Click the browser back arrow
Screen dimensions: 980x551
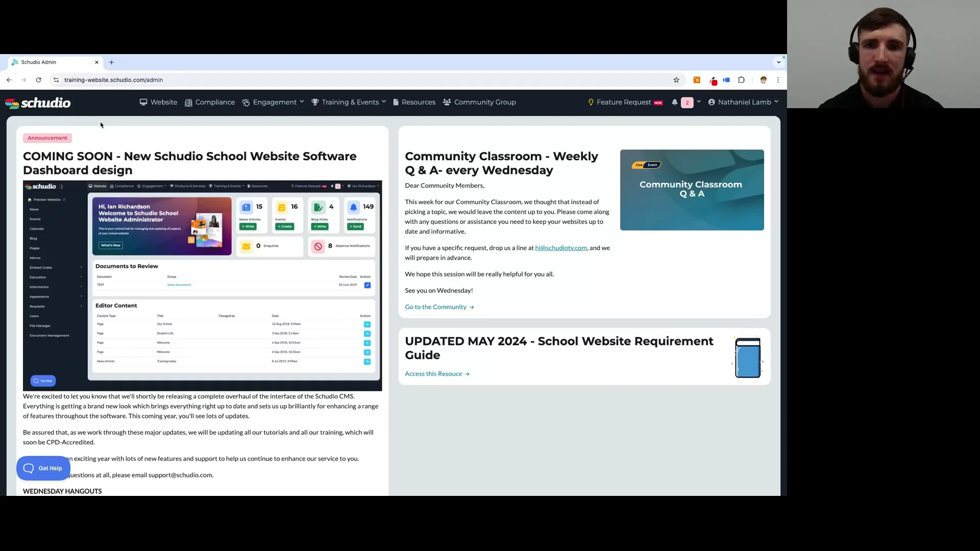click(x=9, y=80)
